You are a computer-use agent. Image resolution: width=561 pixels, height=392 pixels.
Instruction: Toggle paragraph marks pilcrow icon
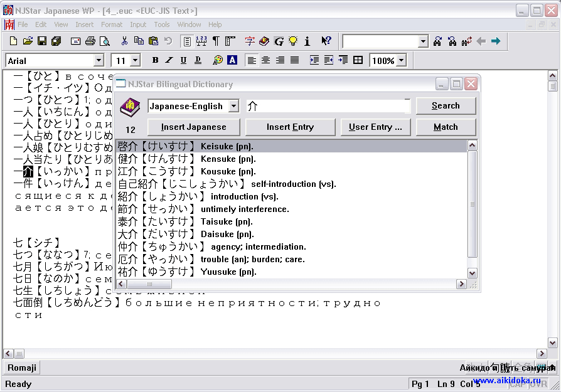coord(216,41)
